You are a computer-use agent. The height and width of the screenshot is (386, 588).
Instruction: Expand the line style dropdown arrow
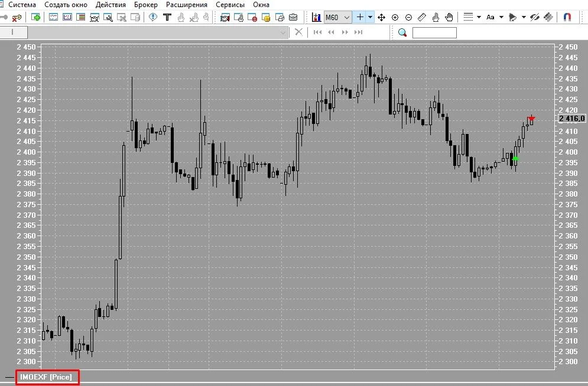479,17
